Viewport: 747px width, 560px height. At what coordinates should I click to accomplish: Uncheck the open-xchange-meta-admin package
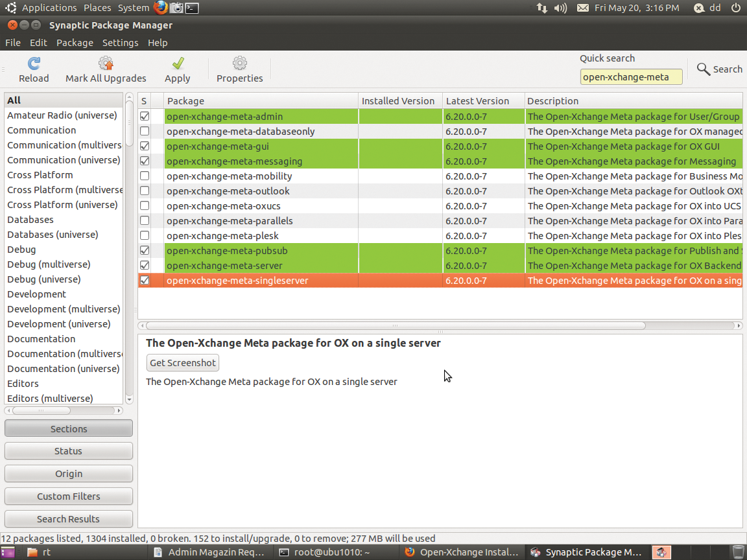tap(145, 117)
